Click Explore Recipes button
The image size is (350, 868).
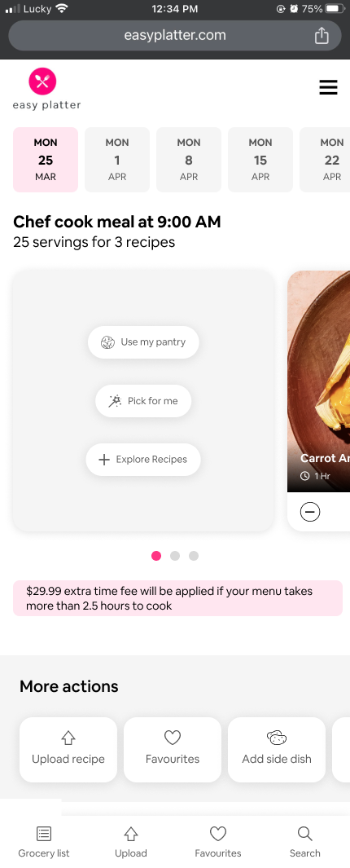(143, 460)
